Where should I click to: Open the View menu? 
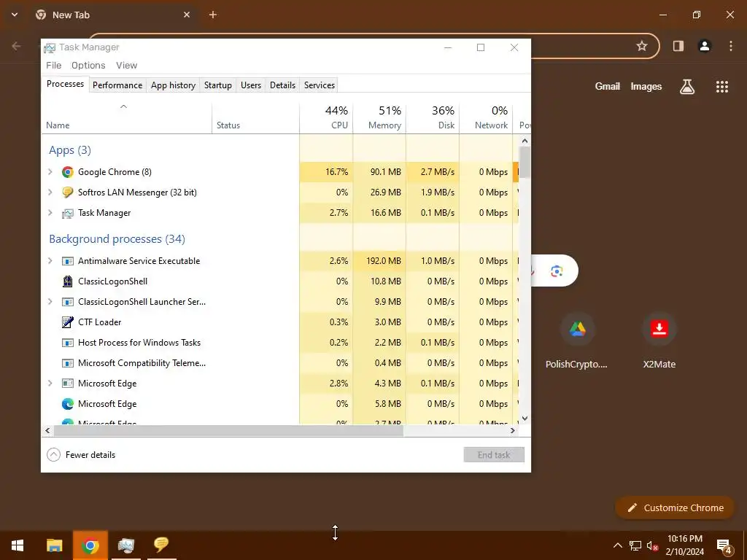[x=126, y=65]
